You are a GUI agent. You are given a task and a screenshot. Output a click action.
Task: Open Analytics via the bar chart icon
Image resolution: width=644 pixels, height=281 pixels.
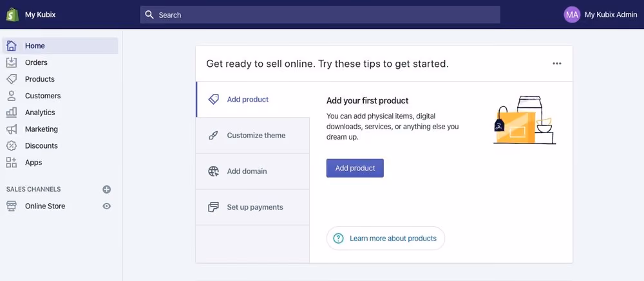[x=12, y=112]
